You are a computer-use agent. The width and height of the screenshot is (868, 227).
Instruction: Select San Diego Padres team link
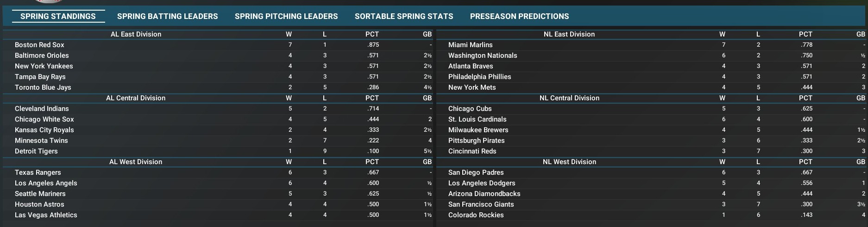click(476, 172)
